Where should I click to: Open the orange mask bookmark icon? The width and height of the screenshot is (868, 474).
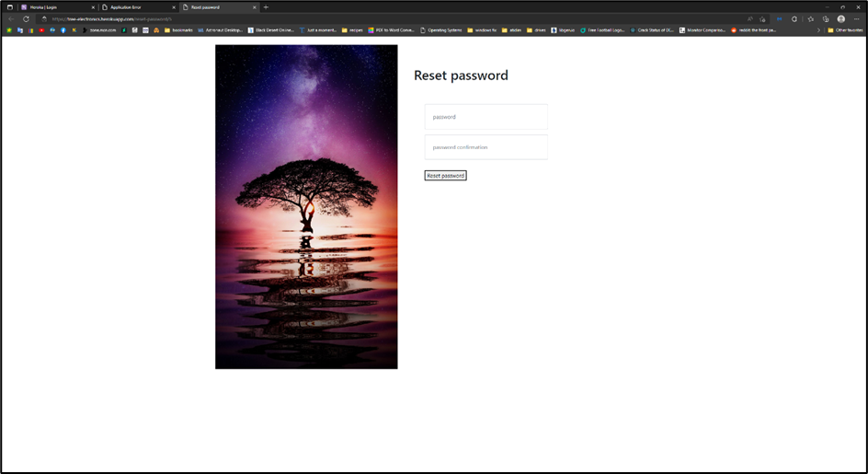pos(156,30)
